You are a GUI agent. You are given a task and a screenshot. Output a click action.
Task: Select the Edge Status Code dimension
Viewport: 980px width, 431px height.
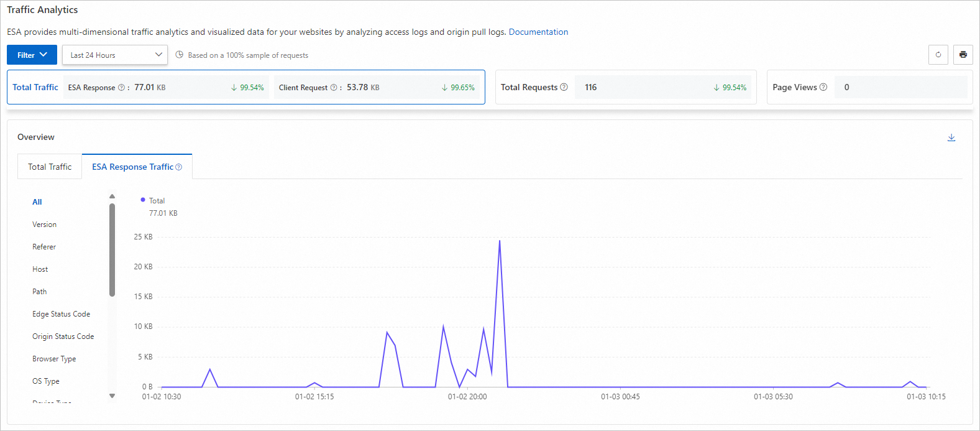click(61, 314)
